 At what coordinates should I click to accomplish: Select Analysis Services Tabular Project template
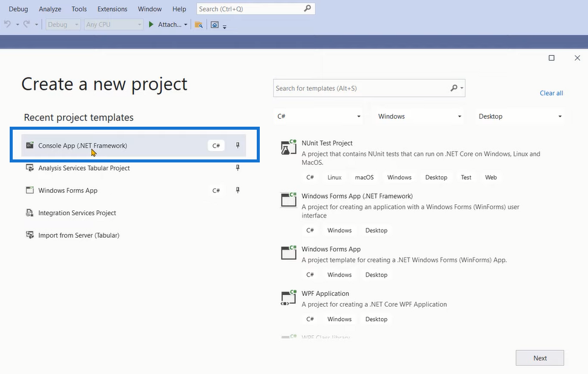click(133, 168)
